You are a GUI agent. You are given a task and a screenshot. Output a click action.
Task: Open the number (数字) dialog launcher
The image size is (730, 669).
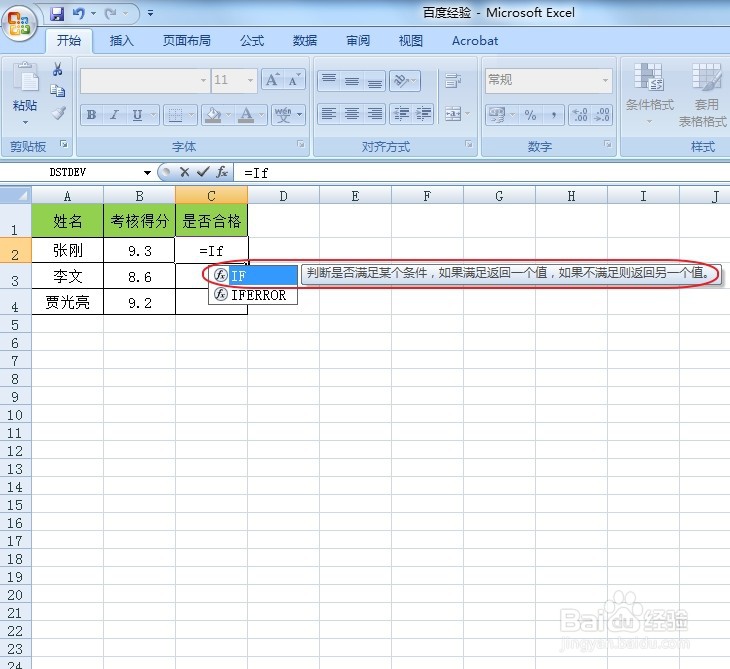point(608,144)
